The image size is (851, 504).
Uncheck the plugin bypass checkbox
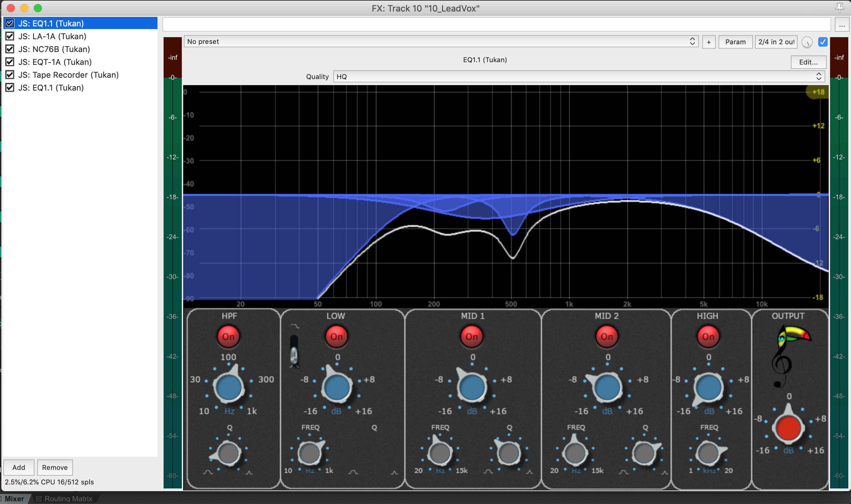tap(823, 42)
